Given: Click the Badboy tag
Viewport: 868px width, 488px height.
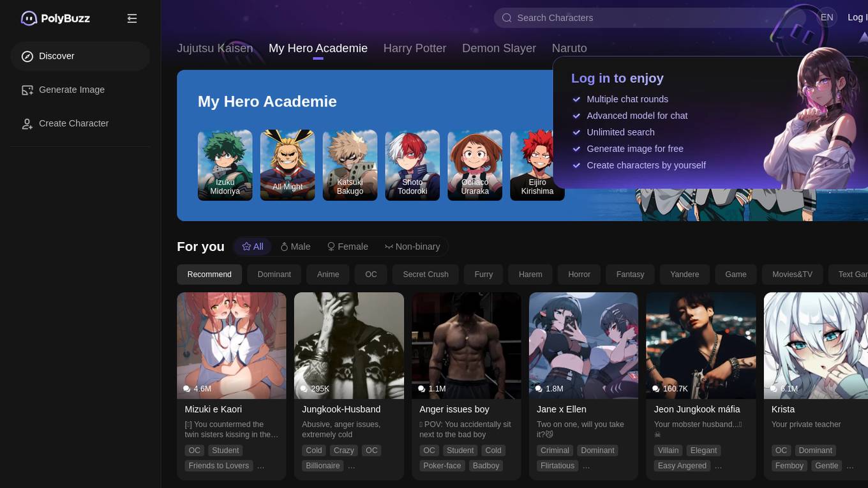Looking at the screenshot, I should pyautogui.click(x=486, y=466).
